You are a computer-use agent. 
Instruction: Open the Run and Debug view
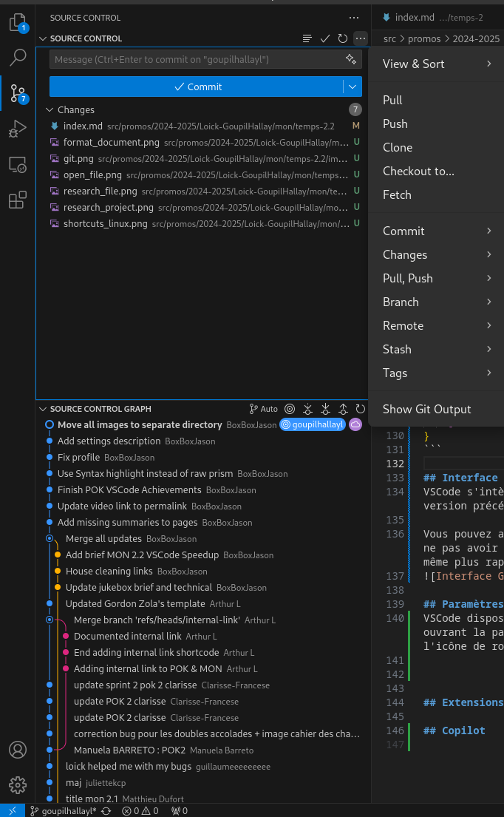tap(18, 129)
